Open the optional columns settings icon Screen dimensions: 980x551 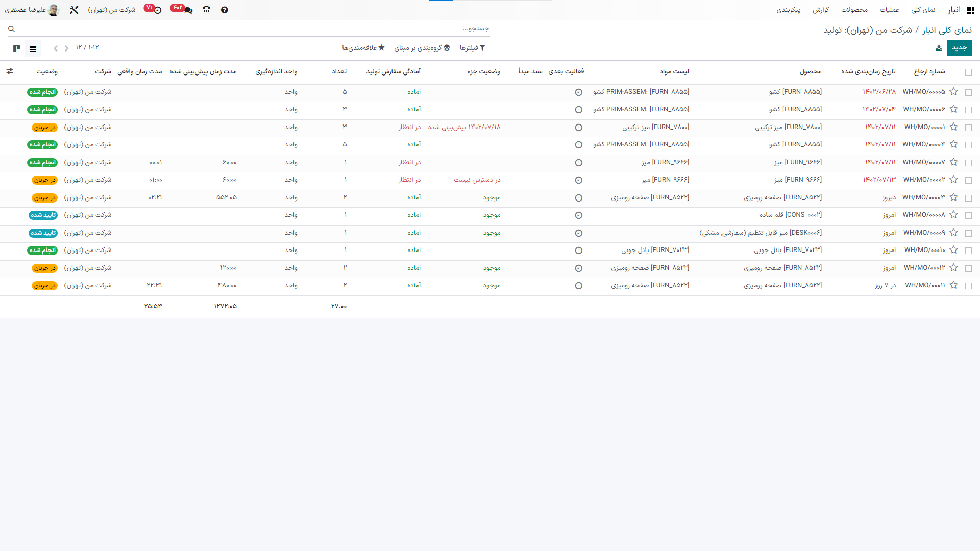pyautogui.click(x=10, y=71)
